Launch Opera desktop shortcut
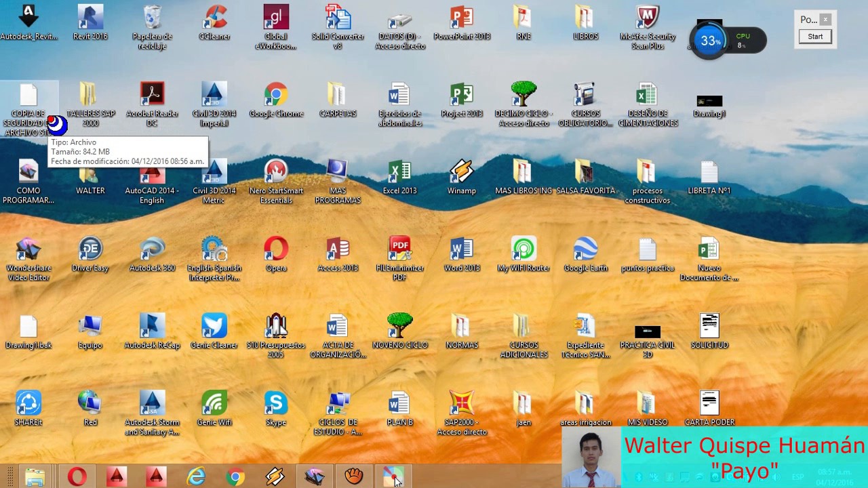The height and width of the screenshot is (488, 868). (x=276, y=254)
